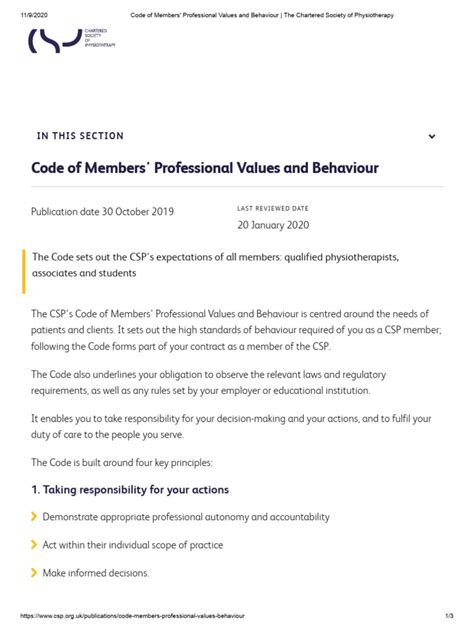The width and height of the screenshot is (474, 632).
Task: Click the chevron bullet beside Make informed decisions
Action: pyautogui.click(x=34, y=572)
